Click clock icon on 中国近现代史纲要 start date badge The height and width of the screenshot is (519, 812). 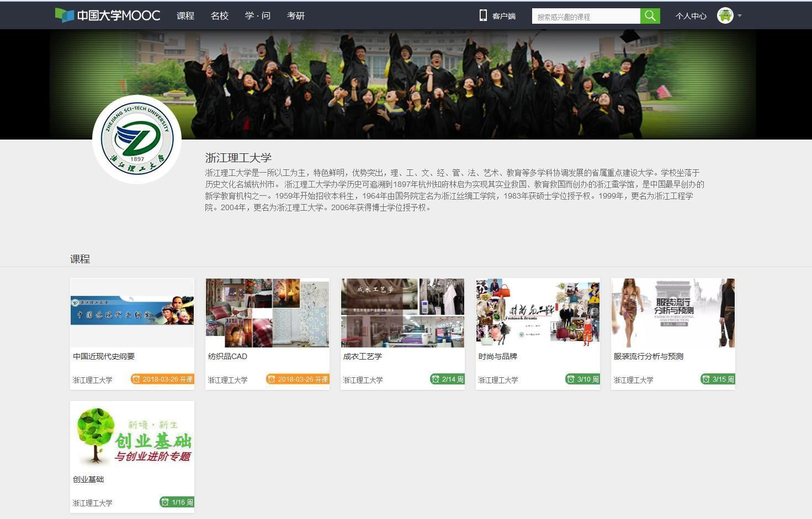pyautogui.click(x=136, y=379)
